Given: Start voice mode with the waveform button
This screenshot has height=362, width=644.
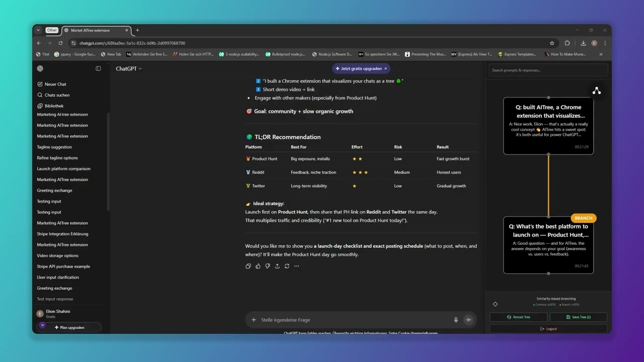Looking at the screenshot, I should click(x=468, y=320).
